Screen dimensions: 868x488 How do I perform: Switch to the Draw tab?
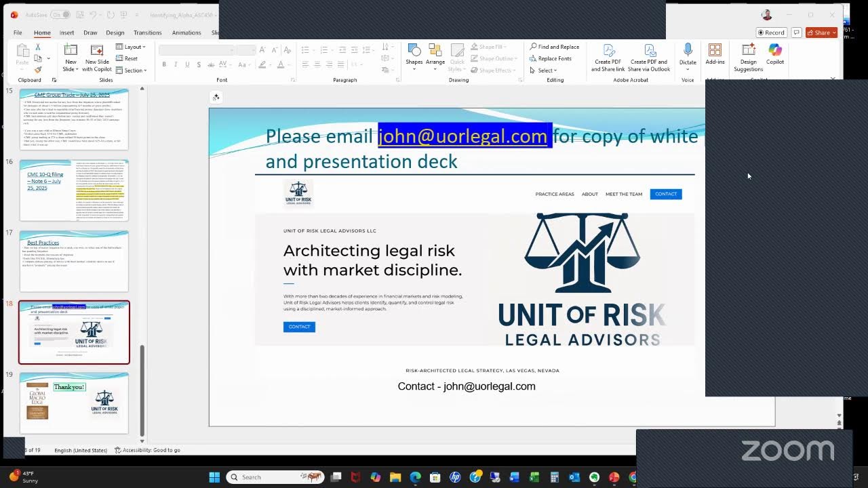(x=90, y=33)
